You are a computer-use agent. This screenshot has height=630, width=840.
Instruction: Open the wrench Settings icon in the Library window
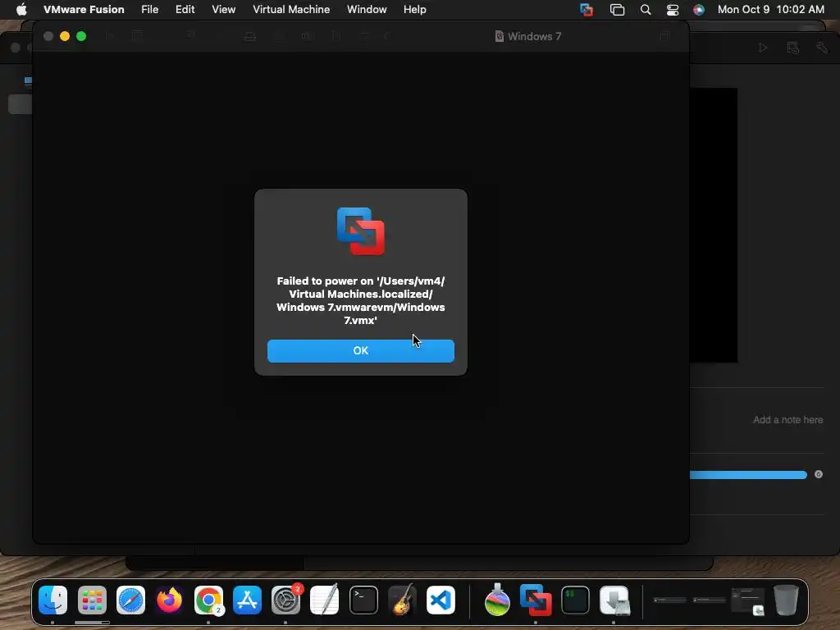[822, 48]
